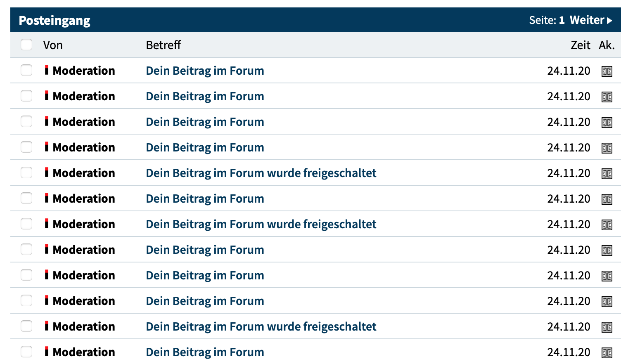Open the book action icon for the first message
The height and width of the screenshot is (364, 621).
point(607,71)
